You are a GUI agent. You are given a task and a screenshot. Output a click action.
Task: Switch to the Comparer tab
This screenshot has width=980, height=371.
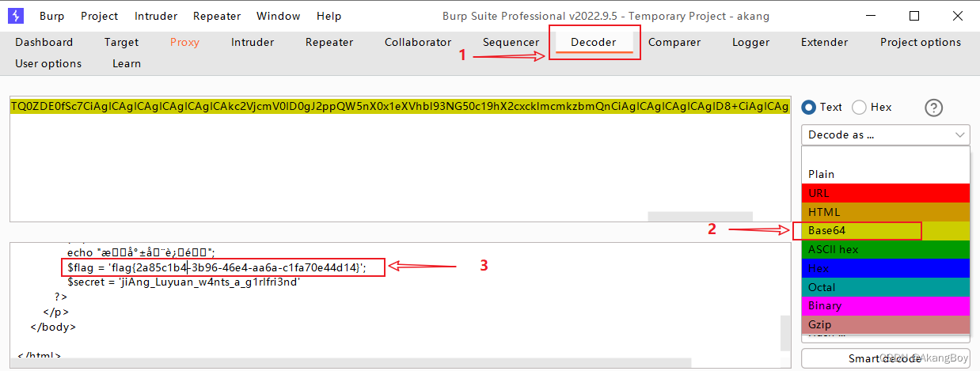tap(674, 42)
